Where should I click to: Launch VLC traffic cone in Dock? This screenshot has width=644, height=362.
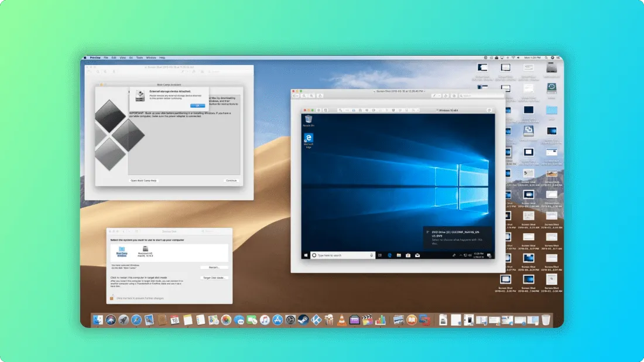tap(342, 320)
